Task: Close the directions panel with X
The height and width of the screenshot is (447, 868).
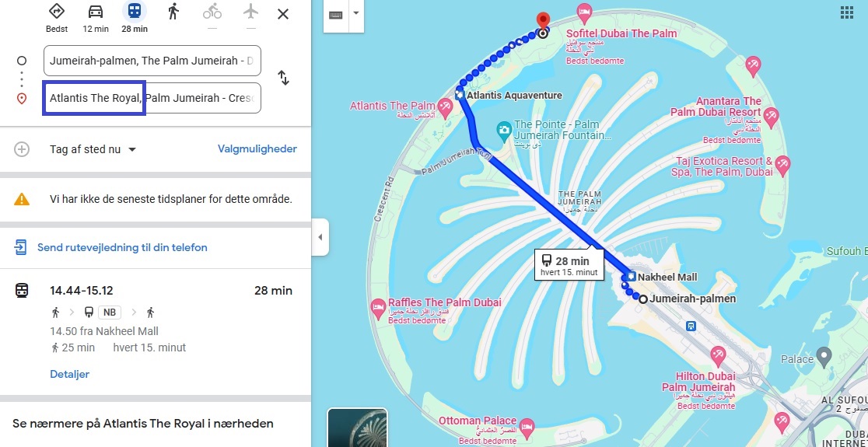Action: click(x=283, y=15)
